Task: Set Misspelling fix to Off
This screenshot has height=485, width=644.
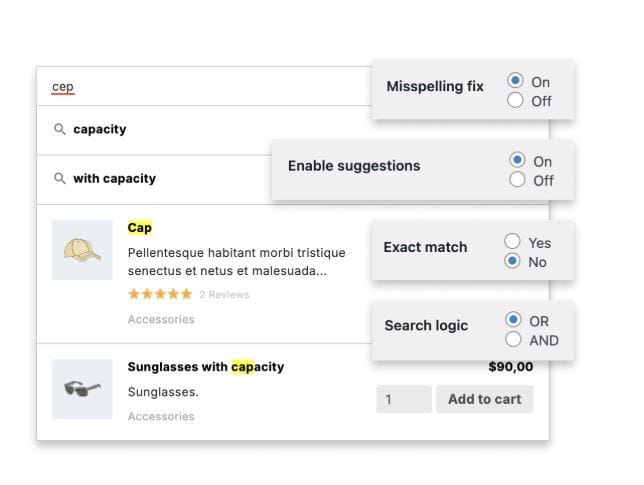Action: [515, 100]
